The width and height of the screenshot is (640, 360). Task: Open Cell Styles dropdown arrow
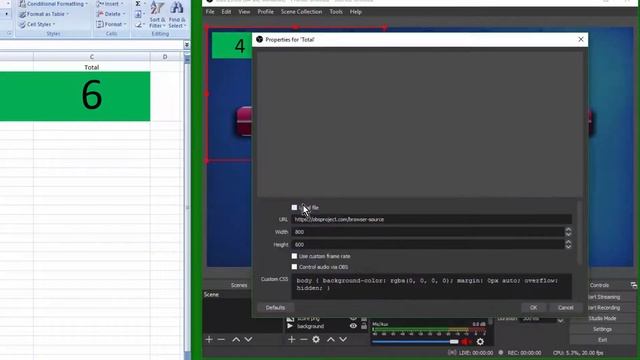point(53,24)
